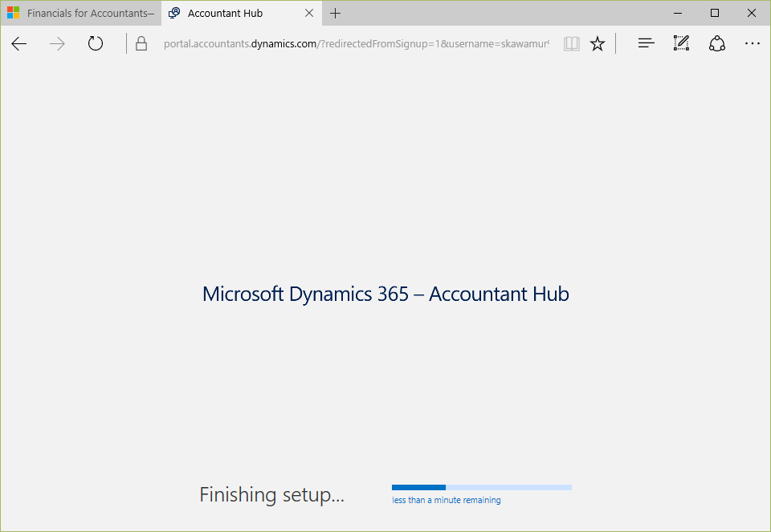Select the Accountant Hub tab
The height and width of the screenshot is (532, 771).
(225, 14)
